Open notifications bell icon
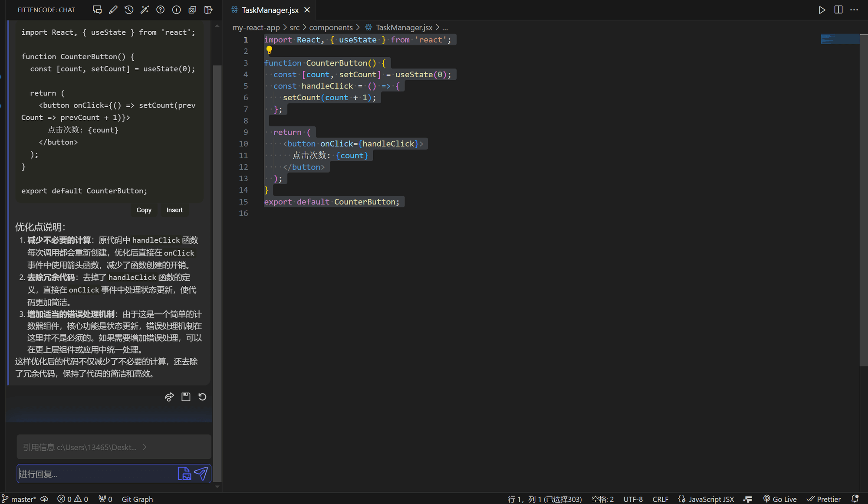 855,499
